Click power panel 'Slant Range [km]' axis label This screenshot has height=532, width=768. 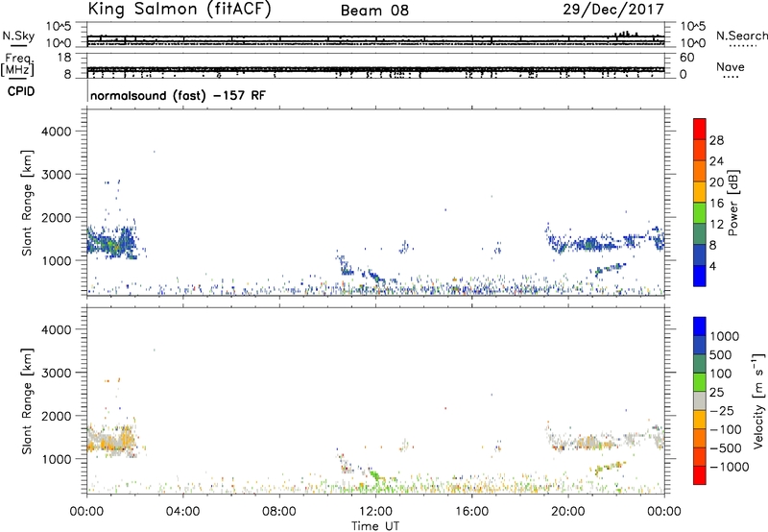click(x=27, y=203)
